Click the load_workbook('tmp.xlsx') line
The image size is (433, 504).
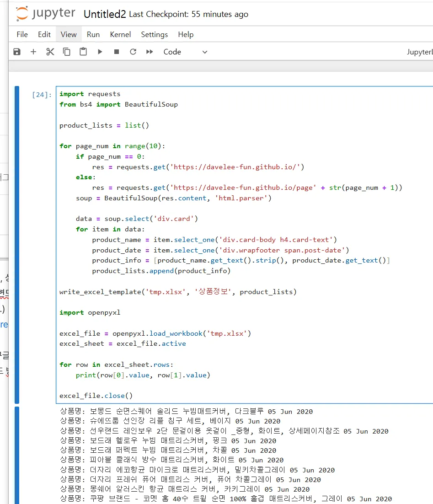(x=155, y=333)
